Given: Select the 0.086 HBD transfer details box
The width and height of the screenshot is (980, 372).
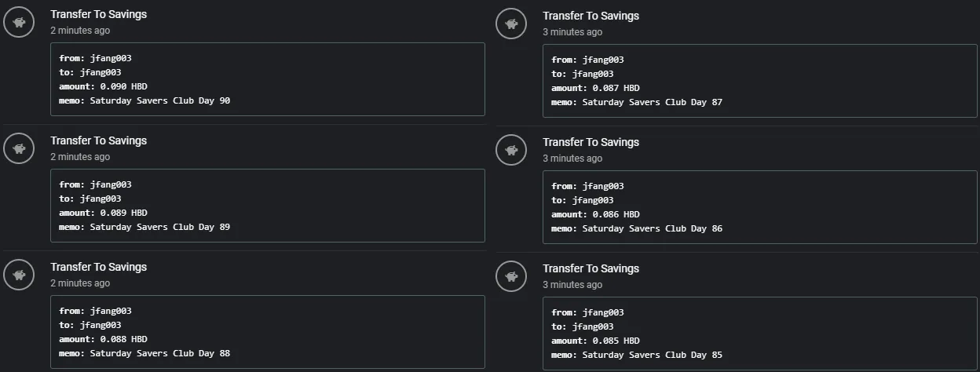Looking at the screenshot, I should pos(760,207).
